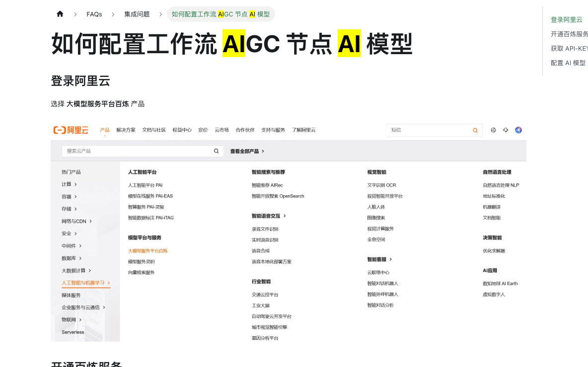This screenshot has height=367, width=588.
Task: Click the cloud console icon
Action: pos(506,130)
